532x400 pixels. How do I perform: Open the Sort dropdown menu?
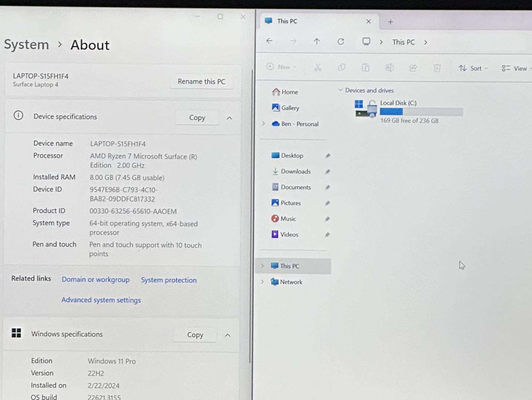click(x=473, y=68)
